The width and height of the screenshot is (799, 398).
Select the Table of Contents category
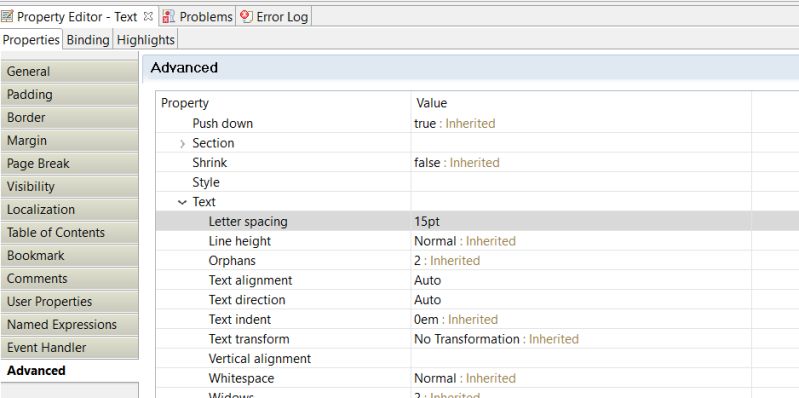(69, 232)
